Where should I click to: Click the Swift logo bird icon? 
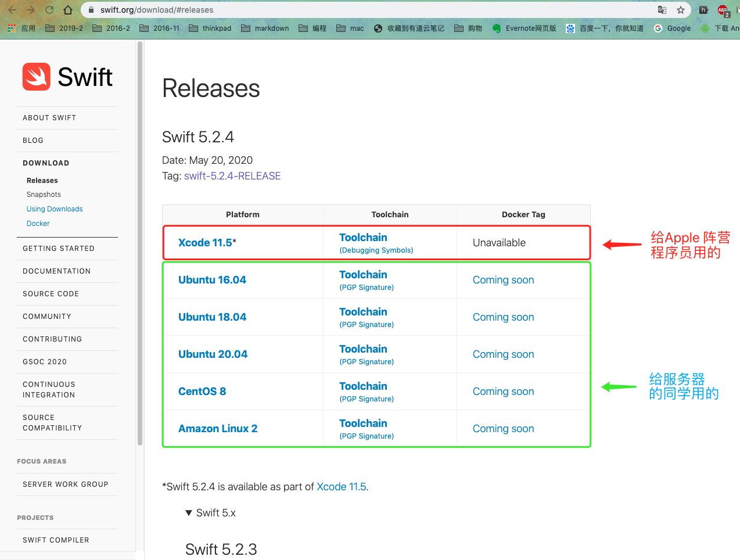click(x=37, y=77)
